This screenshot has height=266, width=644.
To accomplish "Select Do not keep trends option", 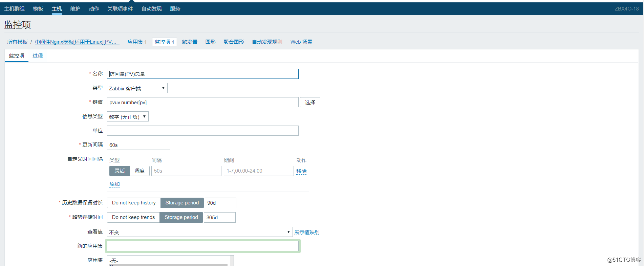I will [133, 217].
